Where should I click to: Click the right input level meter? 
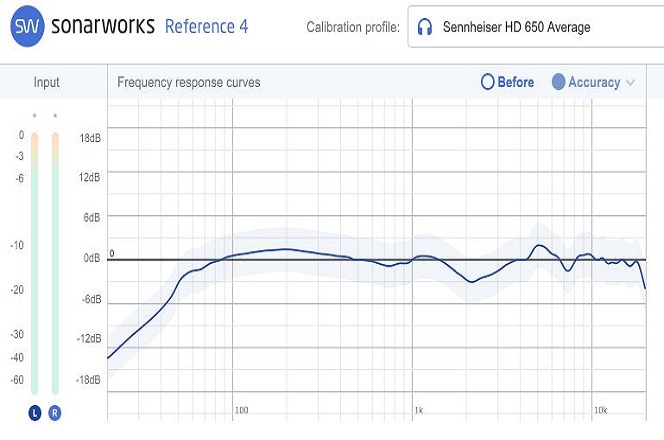[x=54, y=262]
